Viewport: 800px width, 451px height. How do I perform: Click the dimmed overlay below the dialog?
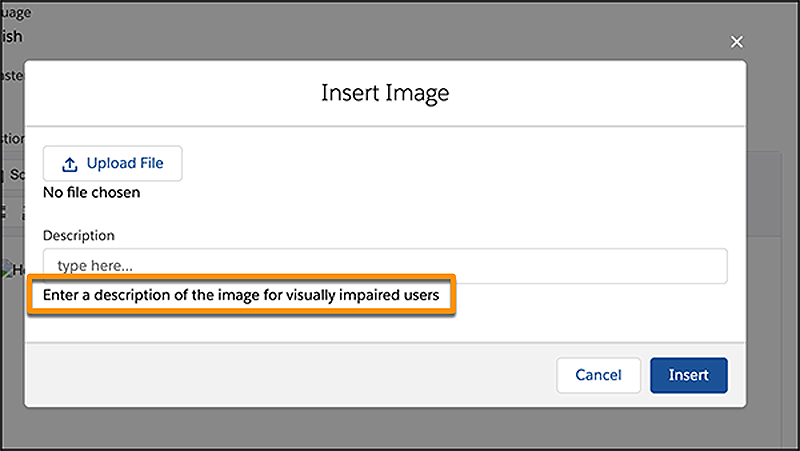pyautogui.click(x=400, y=428)
